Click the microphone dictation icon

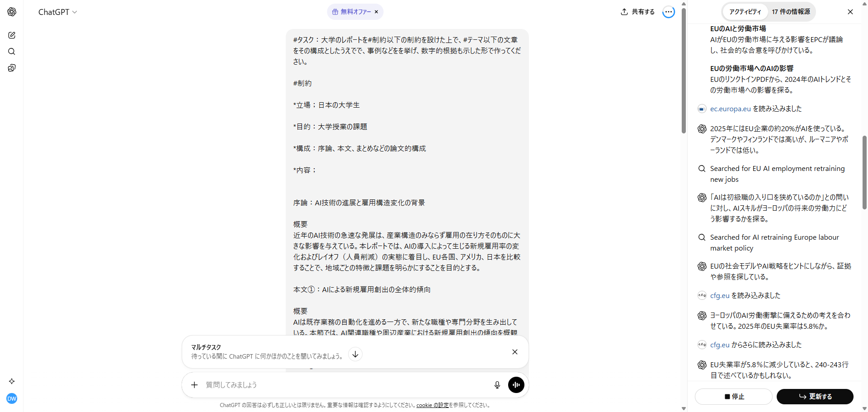pyautogui.click(x=497, y=385)
